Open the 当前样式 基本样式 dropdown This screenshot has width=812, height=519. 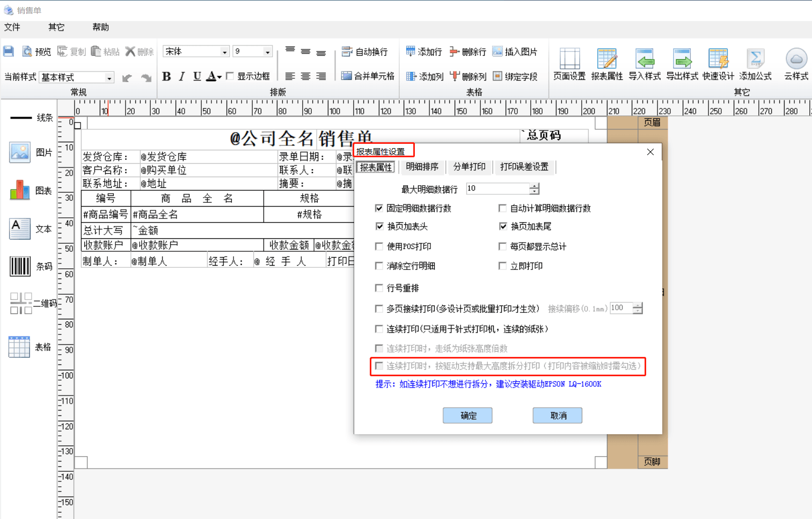coord(109,78)
